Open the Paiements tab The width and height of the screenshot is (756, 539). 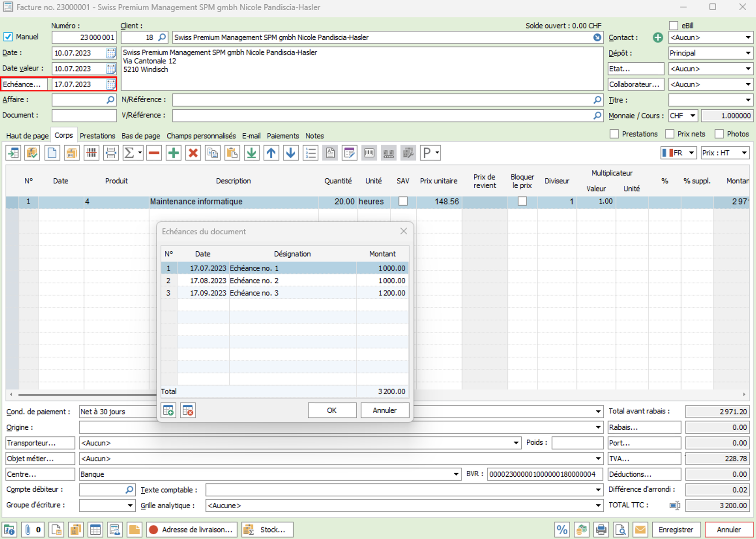(x=283, y=136)
